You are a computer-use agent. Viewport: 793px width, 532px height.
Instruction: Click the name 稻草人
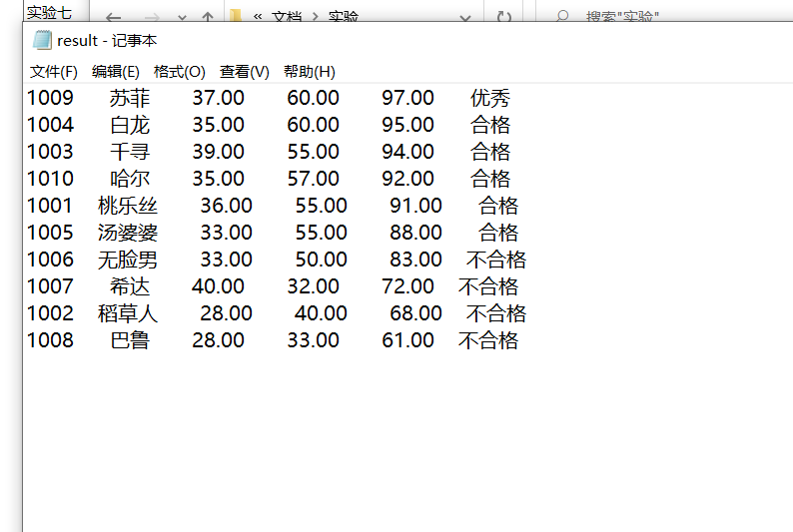tap(128, 313)
